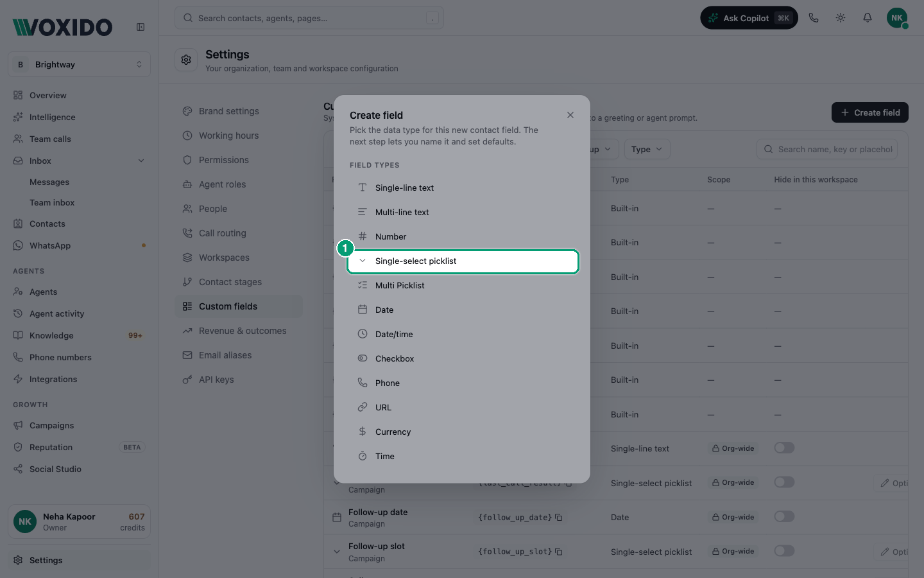Open Phone numbers page
The width and height of the screenshot is (924, 578).
(80, 357)
